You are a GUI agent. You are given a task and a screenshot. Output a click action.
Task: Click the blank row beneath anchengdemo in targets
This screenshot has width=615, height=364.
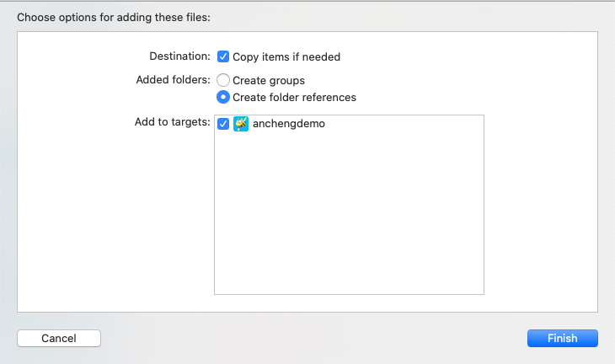pyautogui.click(x=349, y=142)
